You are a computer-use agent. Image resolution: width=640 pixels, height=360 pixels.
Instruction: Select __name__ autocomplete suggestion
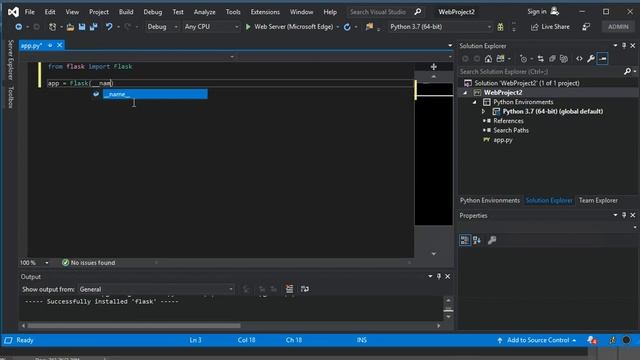pyautogui.click(x=155, y=94)
